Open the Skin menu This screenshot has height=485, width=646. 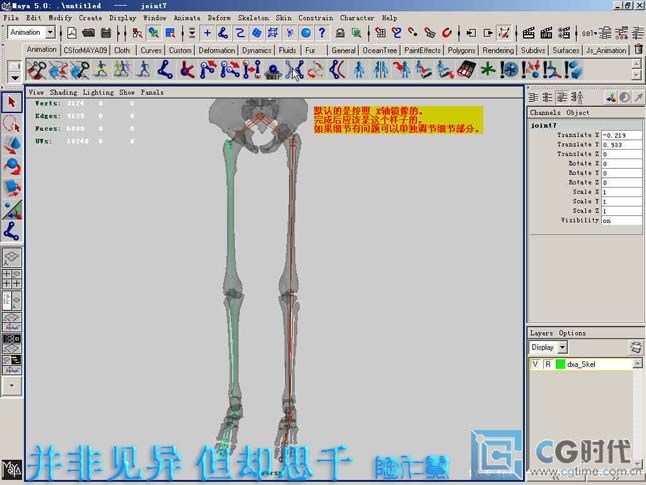tap(283, 18)
